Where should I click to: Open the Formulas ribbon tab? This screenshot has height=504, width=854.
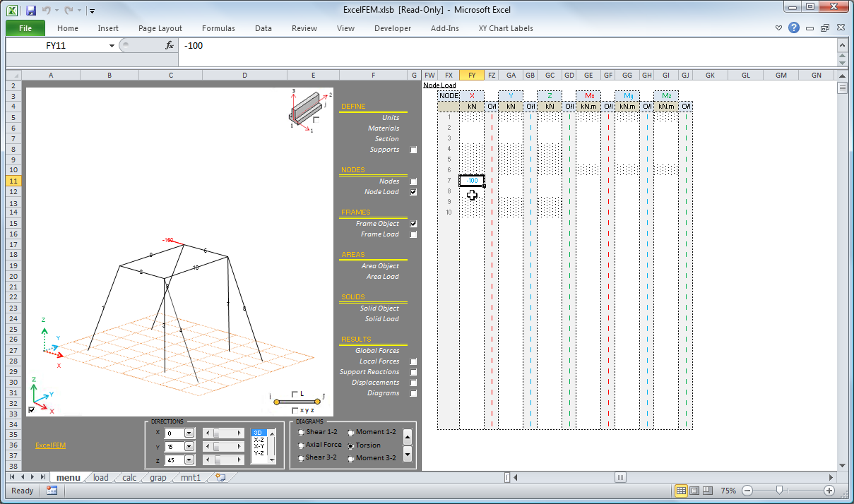[x=218, y=28]
